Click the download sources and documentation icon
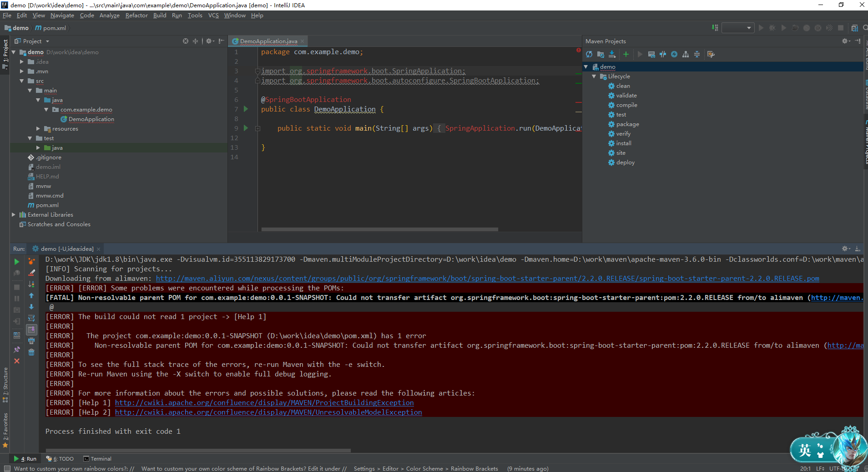 [x=612, y=54]
